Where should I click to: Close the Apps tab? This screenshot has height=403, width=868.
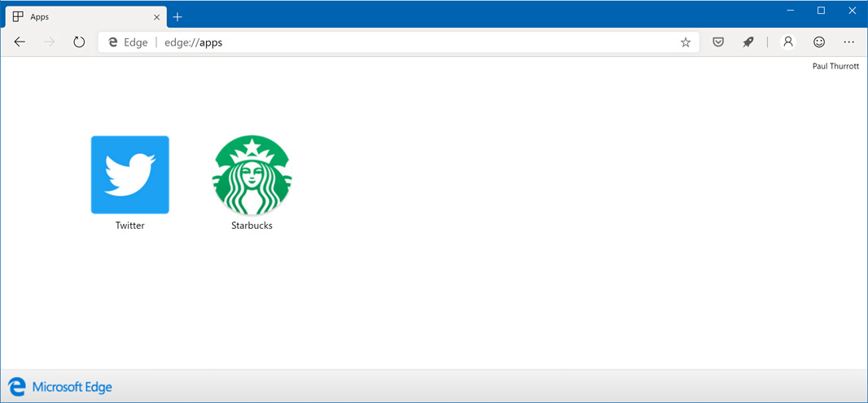156,17
